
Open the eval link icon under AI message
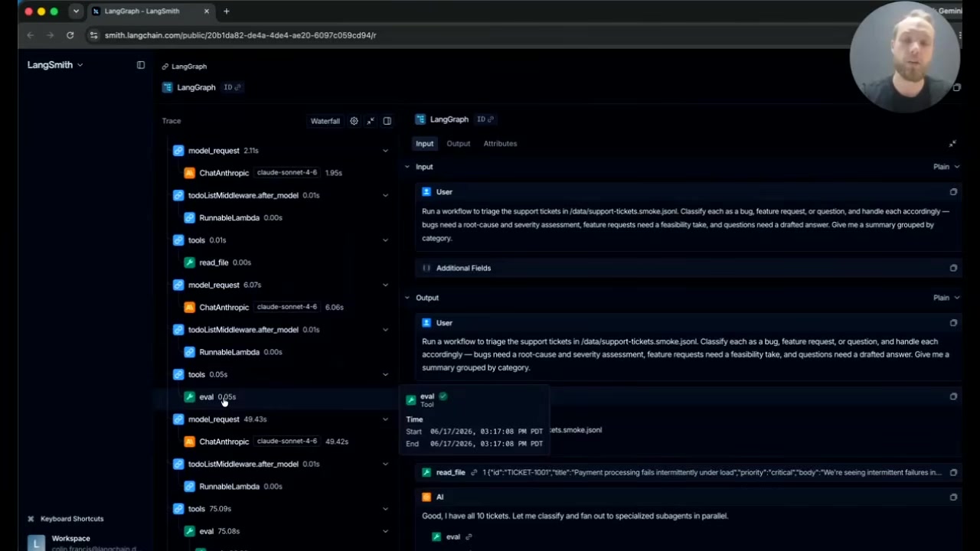(x=469, y=537)
